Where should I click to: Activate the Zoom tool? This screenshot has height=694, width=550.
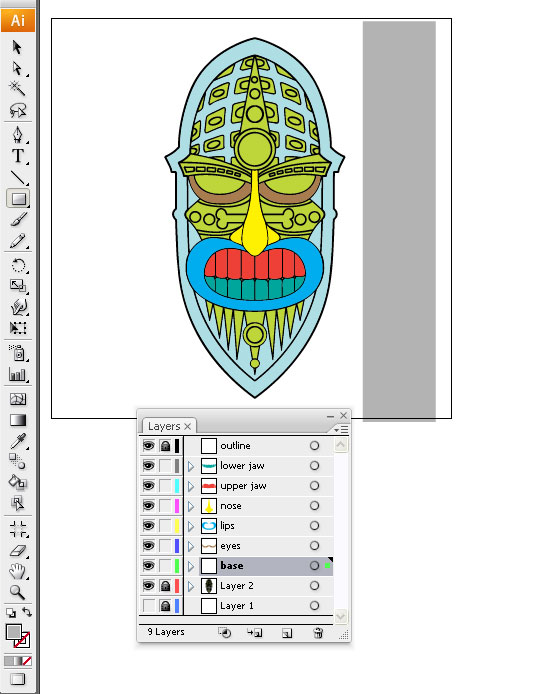pyautogui.click(x=18, y=592)
